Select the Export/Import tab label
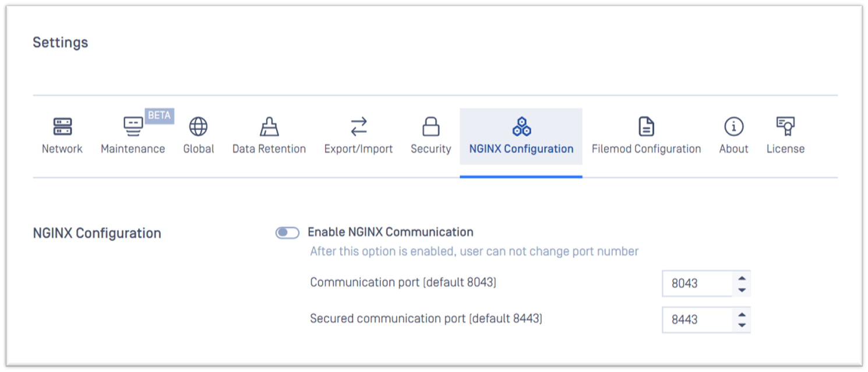The image size is (868, 372). (359, 149)
